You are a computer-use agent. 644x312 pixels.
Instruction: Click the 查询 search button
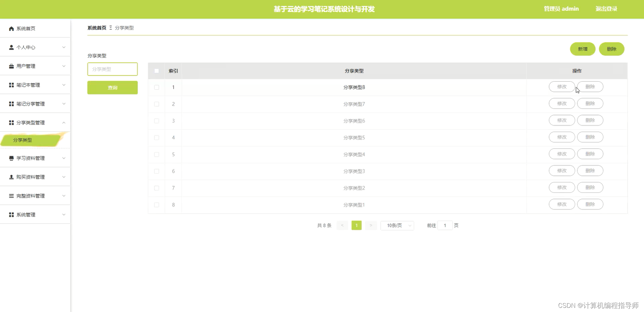click(112, 88)
